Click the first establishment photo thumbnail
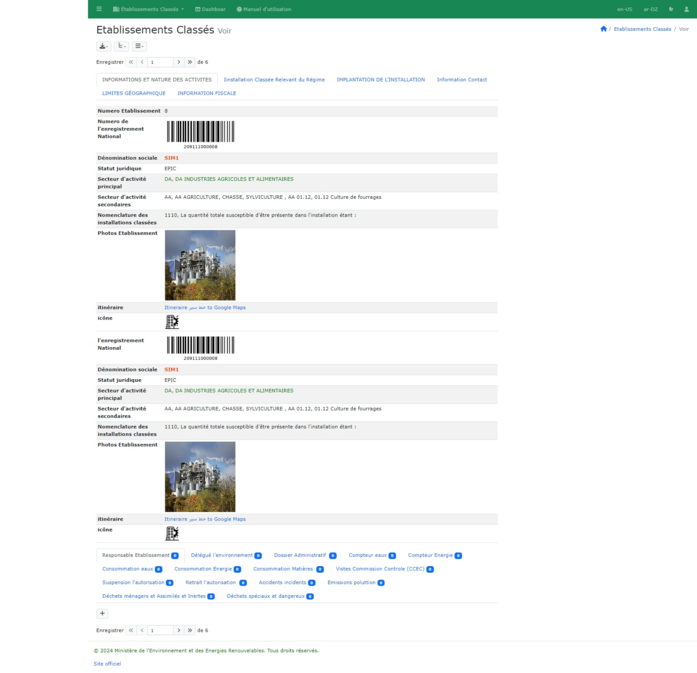Viewport: 697px width, 673px height. 200,265
